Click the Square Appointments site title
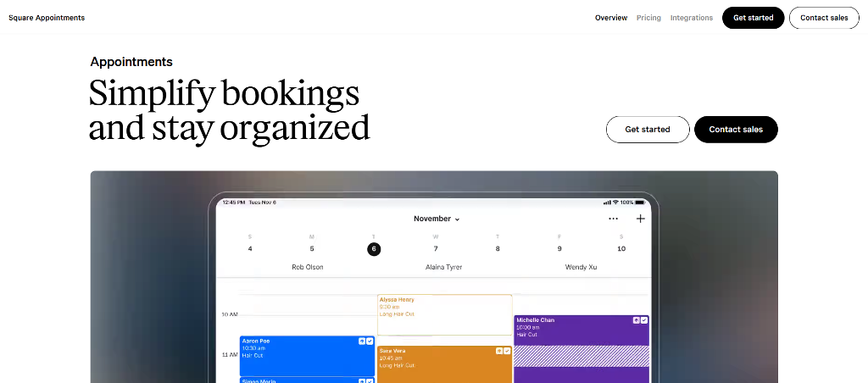 coord(47,18)
